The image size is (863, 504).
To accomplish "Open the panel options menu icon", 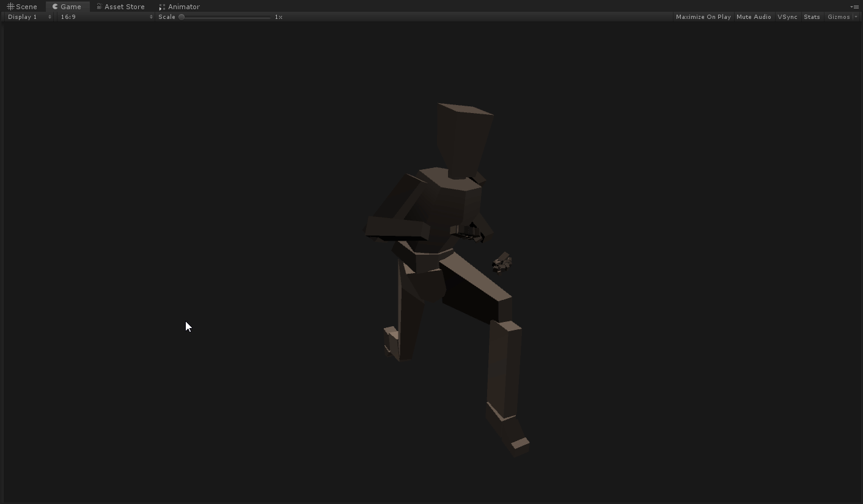I will coord(854,7).
